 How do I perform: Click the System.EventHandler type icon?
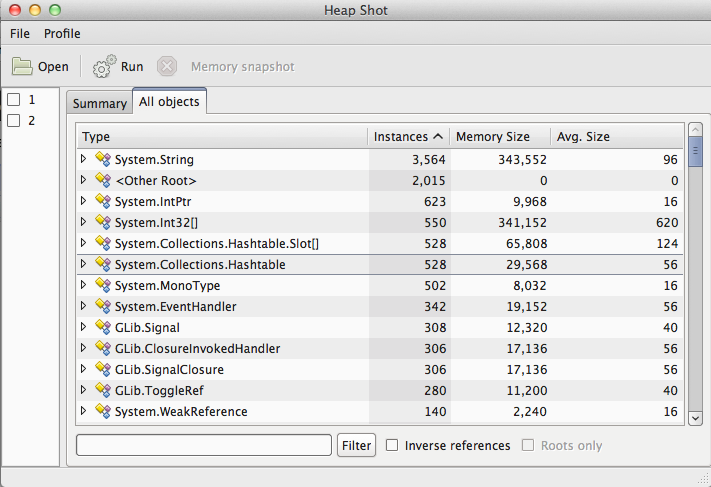tap(101, 306)
